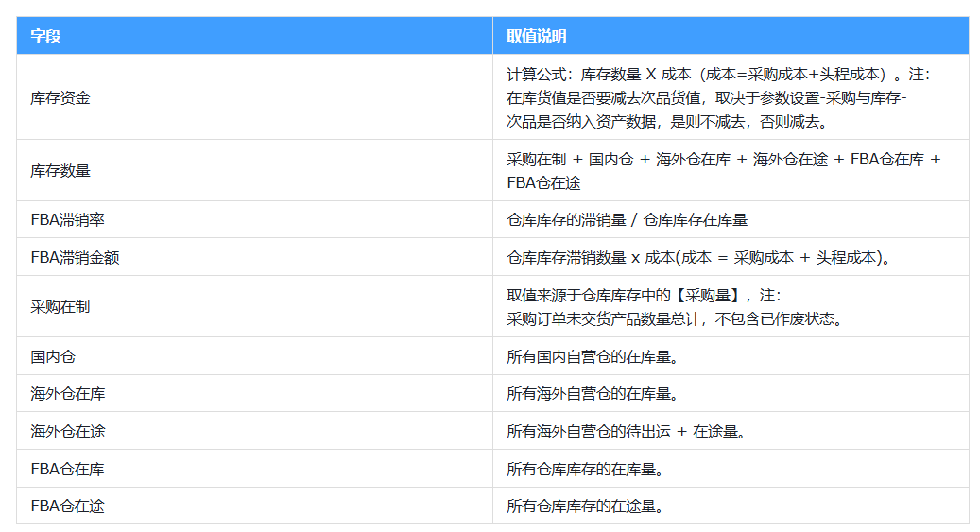
Task: Click the 取值说明 column header
Action: [x=731, y=36]
